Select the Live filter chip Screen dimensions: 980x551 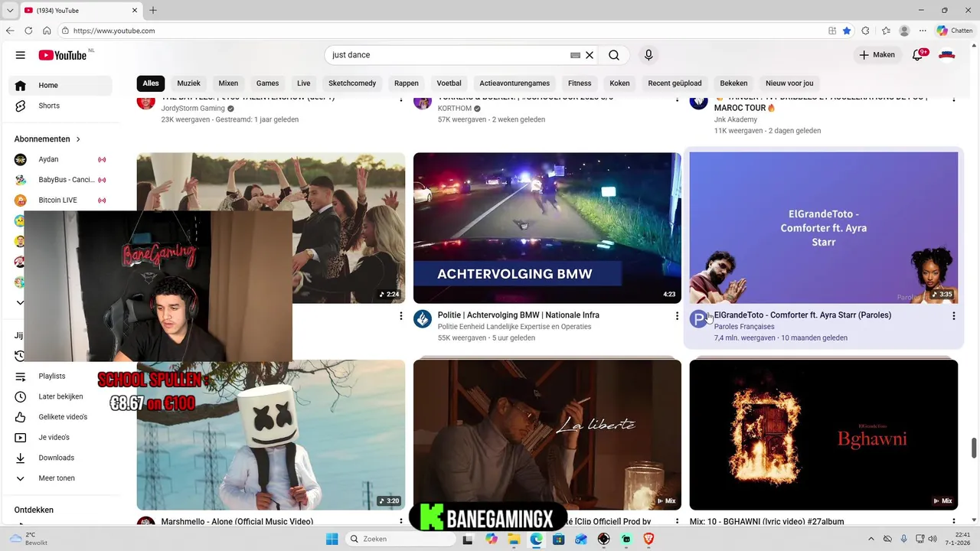304,83
